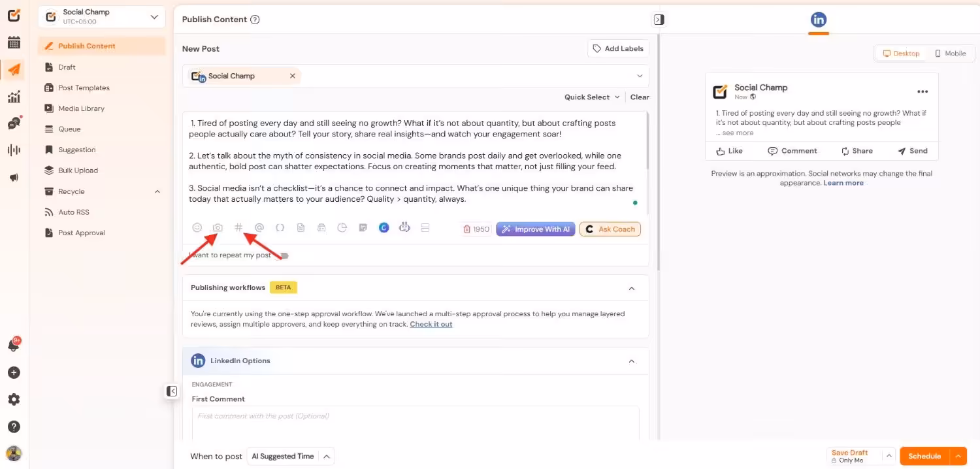Delete text with the red trash icon
Image resolution: width=980 pixels, height=469 pixels.
tap(466, 229)
